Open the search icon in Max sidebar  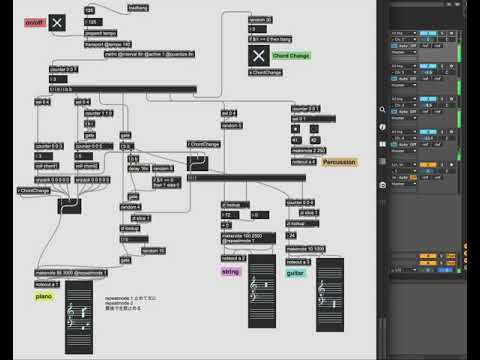(382, 109)
